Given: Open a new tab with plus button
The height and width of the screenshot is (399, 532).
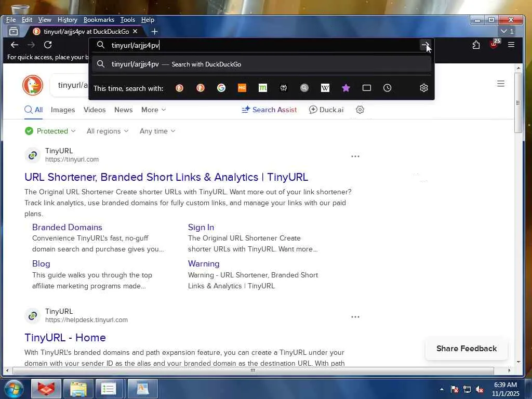Looking at the screenshot, I should coord(154,32).
